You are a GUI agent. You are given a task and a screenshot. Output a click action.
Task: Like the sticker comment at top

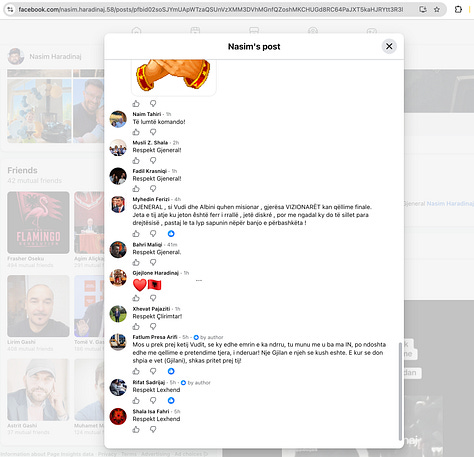[136, 104]
